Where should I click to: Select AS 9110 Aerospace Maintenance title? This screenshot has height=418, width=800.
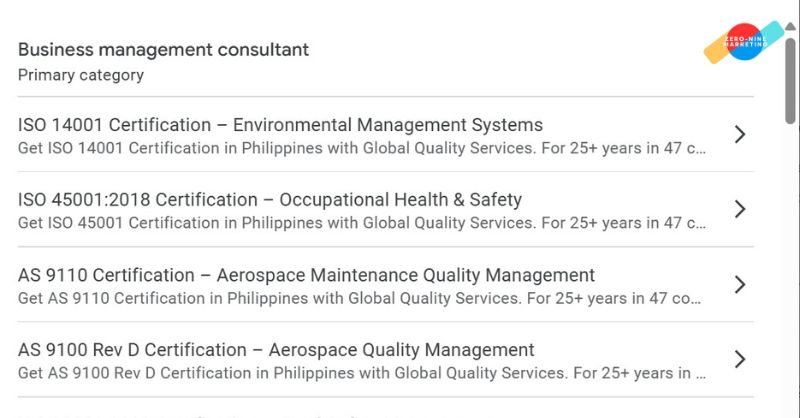tap(306, 275)
